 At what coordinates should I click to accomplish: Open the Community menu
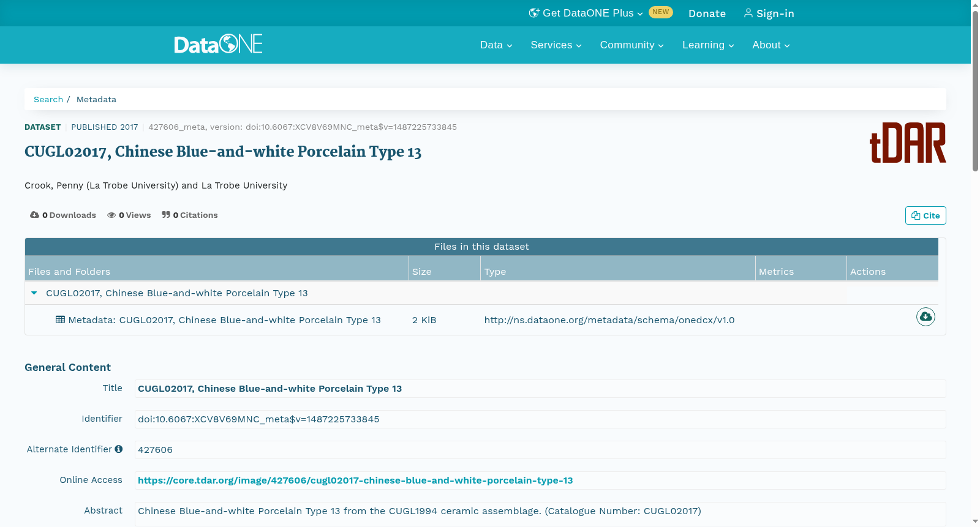click(631, 45)
